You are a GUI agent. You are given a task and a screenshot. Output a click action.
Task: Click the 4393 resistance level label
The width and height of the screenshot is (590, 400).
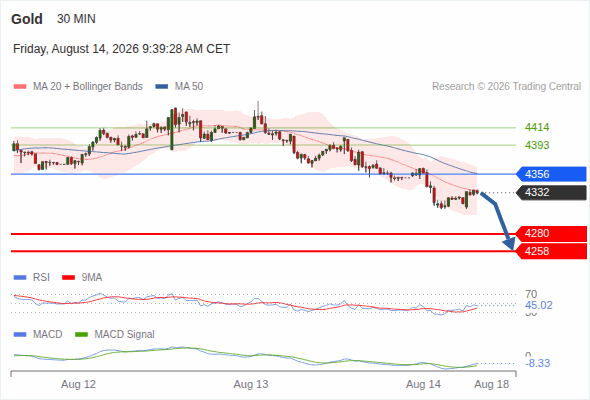(537, 145)
